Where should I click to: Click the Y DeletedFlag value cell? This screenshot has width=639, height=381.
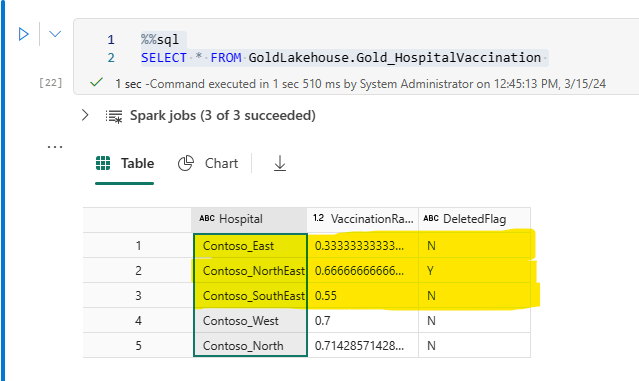(474, 271)
